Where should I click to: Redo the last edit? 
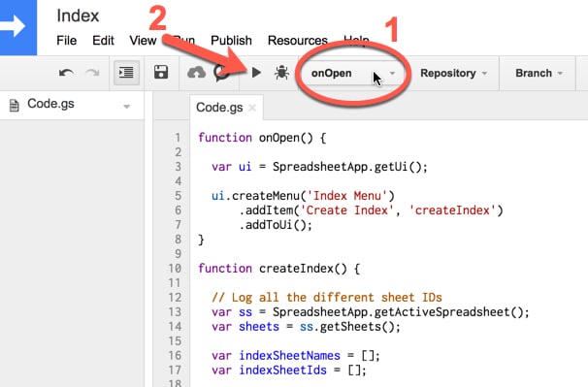coord(92,73)
